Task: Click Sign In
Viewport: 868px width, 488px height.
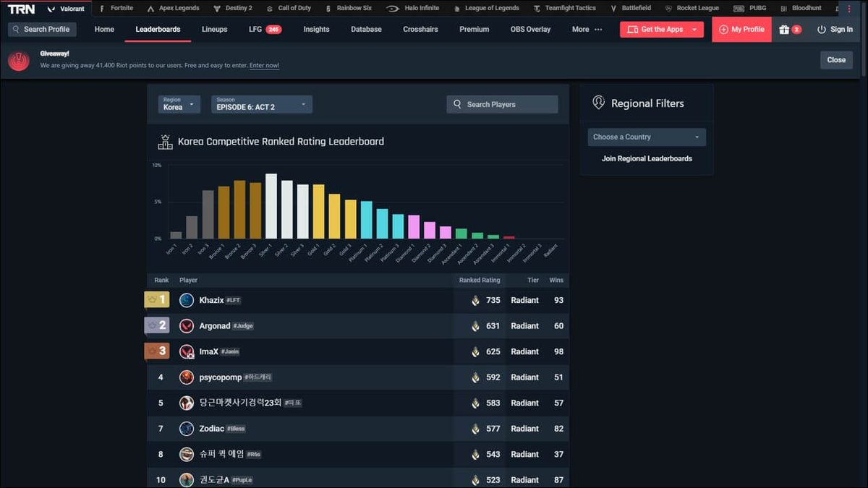Action: point(835,30)
